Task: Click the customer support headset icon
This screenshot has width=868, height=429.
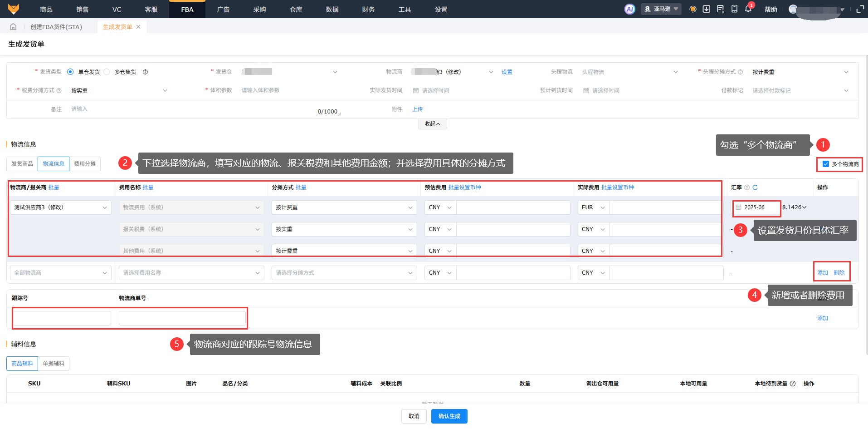Action: pos(692,9)
